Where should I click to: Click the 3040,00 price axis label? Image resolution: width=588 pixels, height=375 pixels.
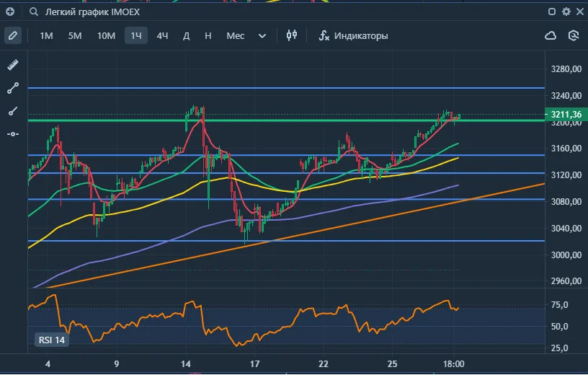[566, 228]
